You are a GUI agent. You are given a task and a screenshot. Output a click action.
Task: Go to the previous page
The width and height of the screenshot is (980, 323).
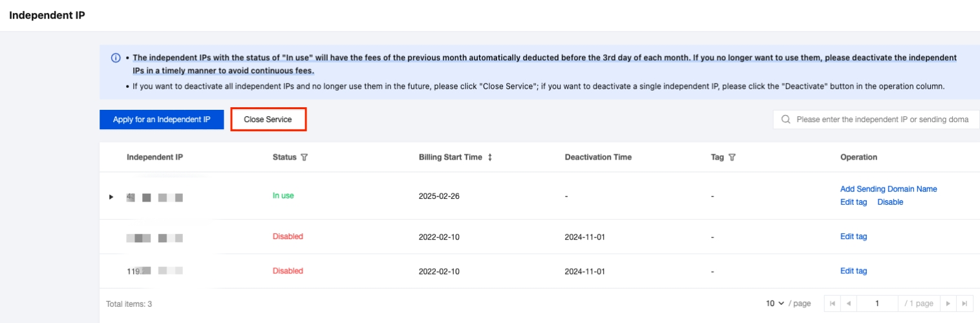point(848,304)
